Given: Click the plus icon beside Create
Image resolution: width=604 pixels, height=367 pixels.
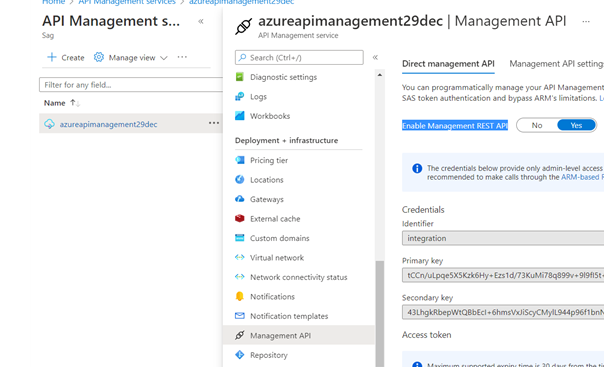Looking at the screenshot, I should tap(52, 57).
